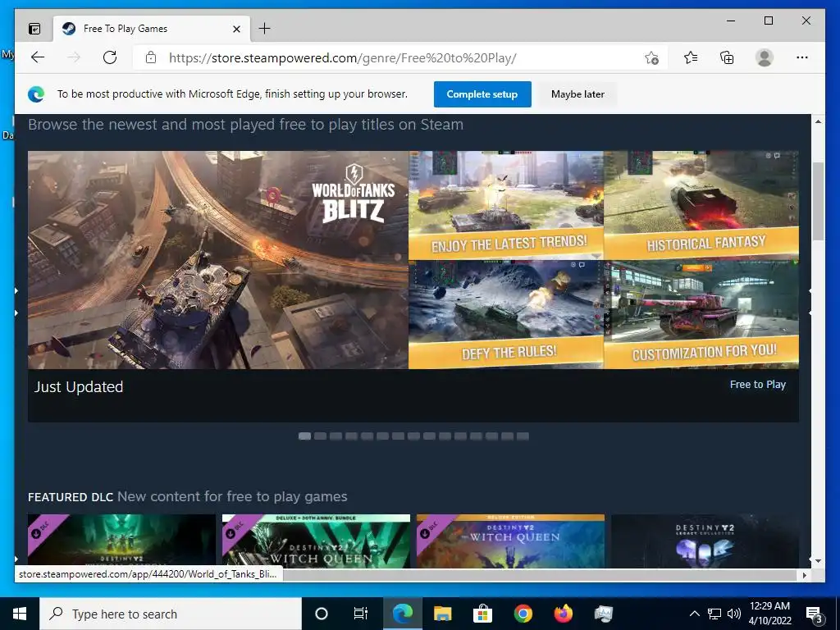Click the page scroll-down arrow
Screen dimensions: 840x630
[x=818, y=561]
